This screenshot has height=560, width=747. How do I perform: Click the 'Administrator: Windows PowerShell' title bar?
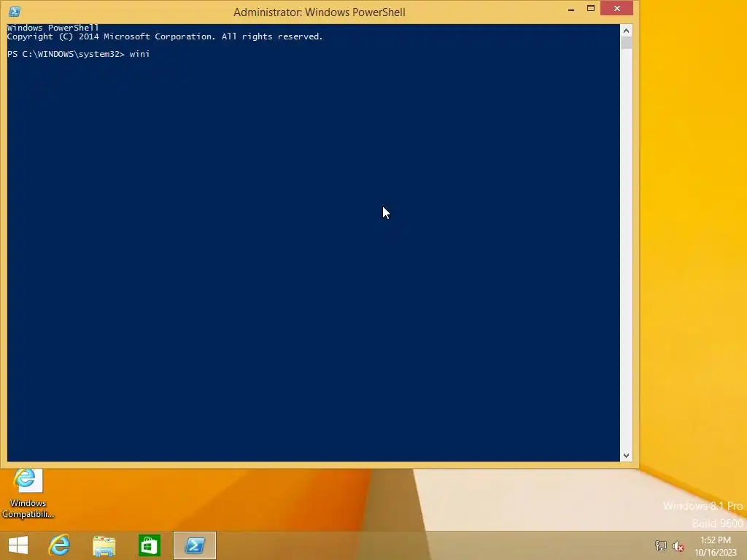[320, 12]
